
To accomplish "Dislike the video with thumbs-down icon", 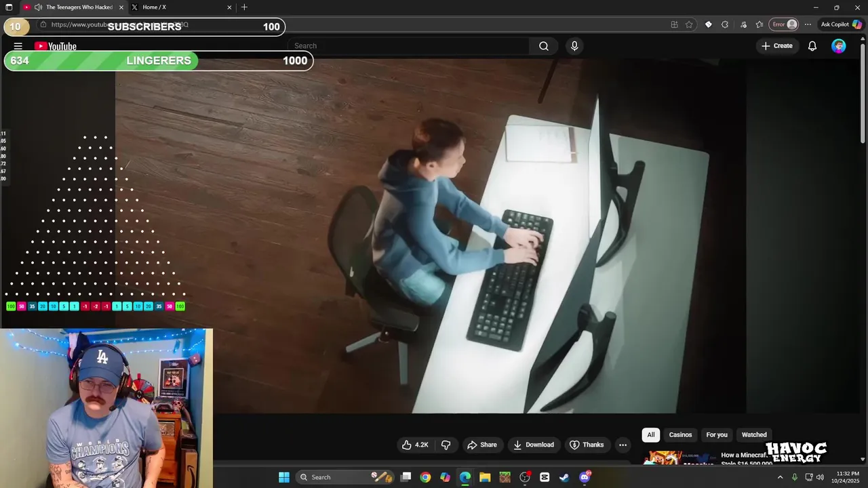I will [446, 445].
